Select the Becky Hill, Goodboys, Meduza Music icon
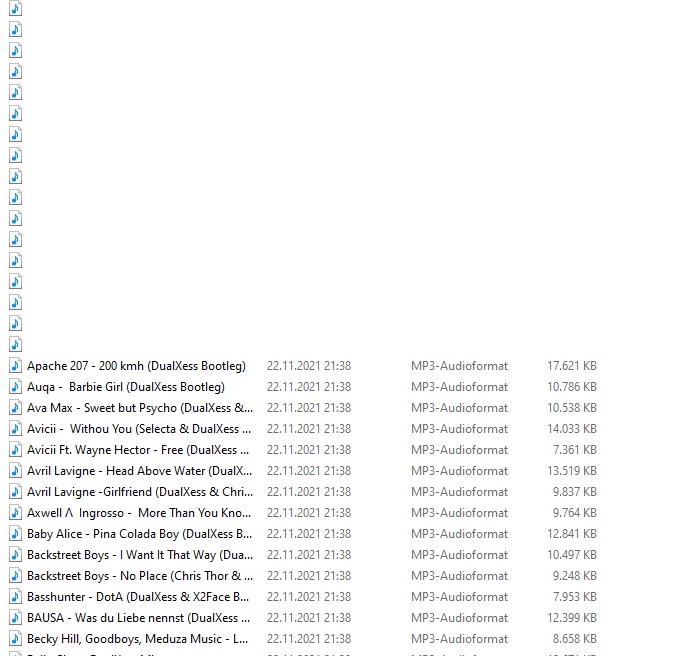 (15, 638)
